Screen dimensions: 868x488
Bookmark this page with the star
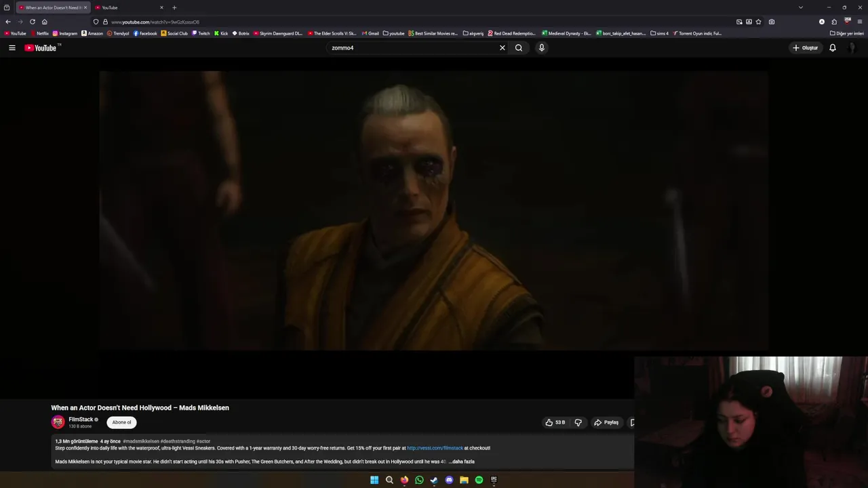click(x=758, y=22)
